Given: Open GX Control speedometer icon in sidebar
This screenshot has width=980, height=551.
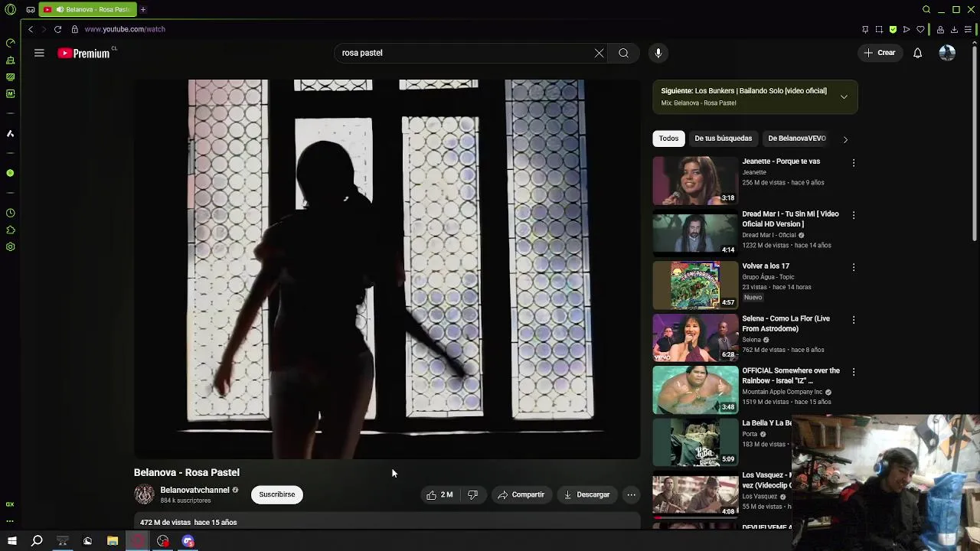Looking at the screenshot, I should point(10,43).
